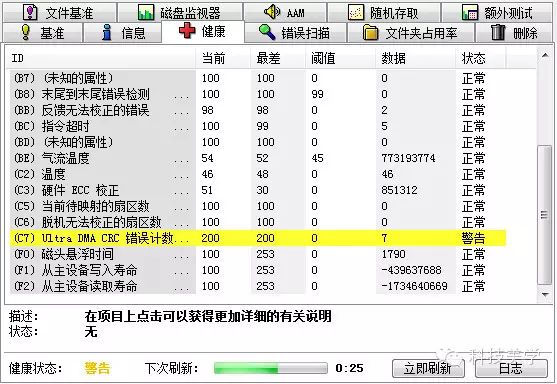The height and width of the screenshot is (384, 557).
Task: Select the (C7) Ultra DMA CRC 错误计数 row
Action: coord(258,238)
